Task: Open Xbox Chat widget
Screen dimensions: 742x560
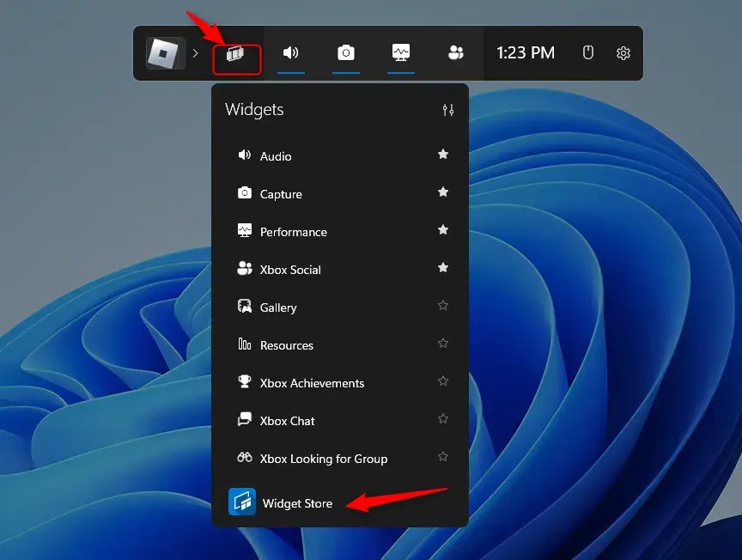Action: click(x=340, y=421)
